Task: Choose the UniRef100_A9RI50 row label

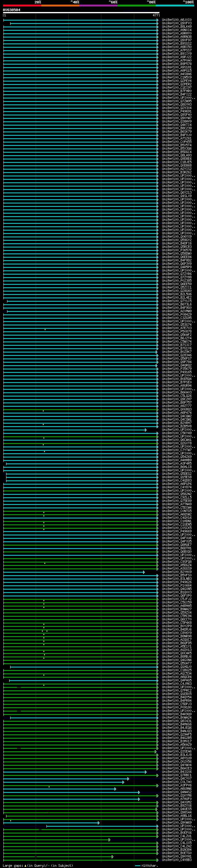Action: (177, 47)
